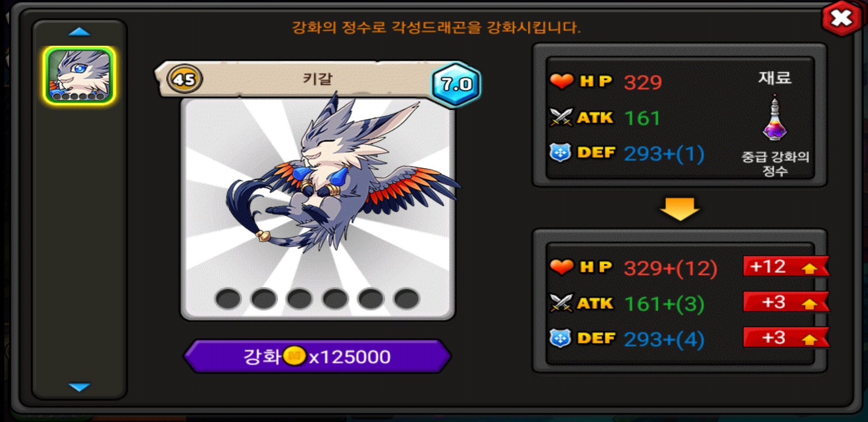Click the red +3 ATK increase ribbon
The image size is (868, 422).
click(x=786, y=302)
